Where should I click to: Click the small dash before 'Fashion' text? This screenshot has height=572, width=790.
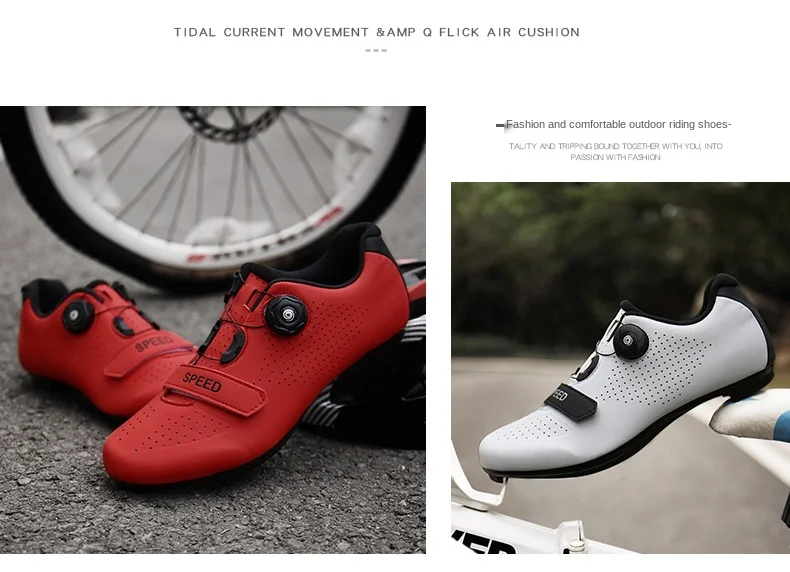click(500, 125)
